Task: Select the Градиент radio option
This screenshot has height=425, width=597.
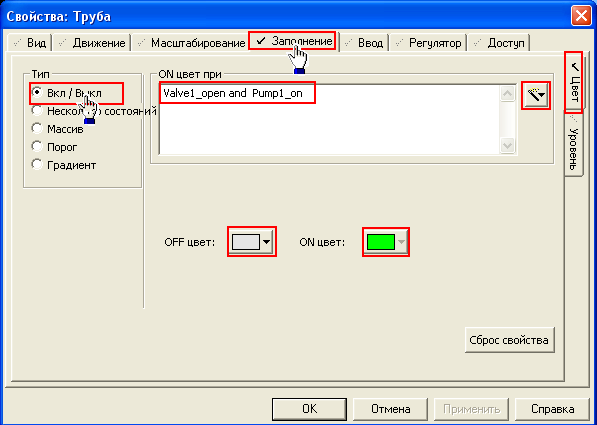Action: point(37,165)
